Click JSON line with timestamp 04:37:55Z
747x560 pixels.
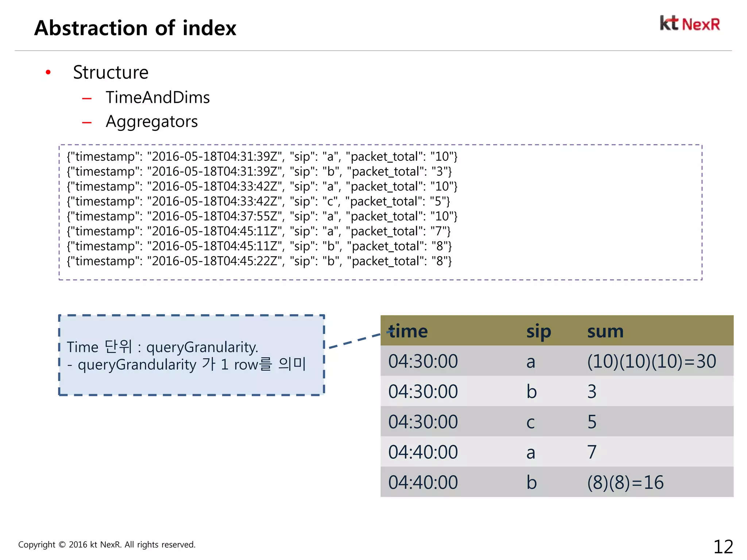pyautogui.click(x=262, y=216)
